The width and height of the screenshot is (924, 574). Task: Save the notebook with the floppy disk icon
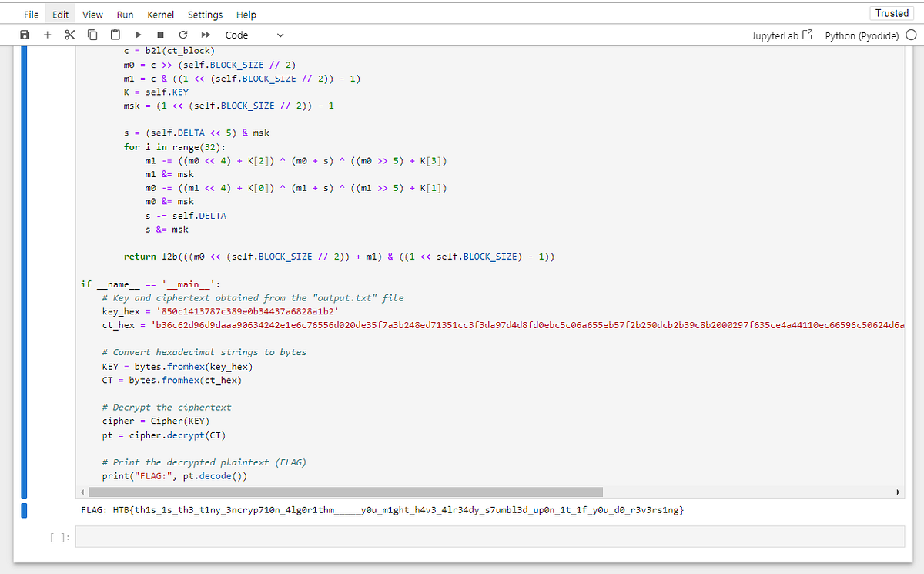[x=25, y=35]
